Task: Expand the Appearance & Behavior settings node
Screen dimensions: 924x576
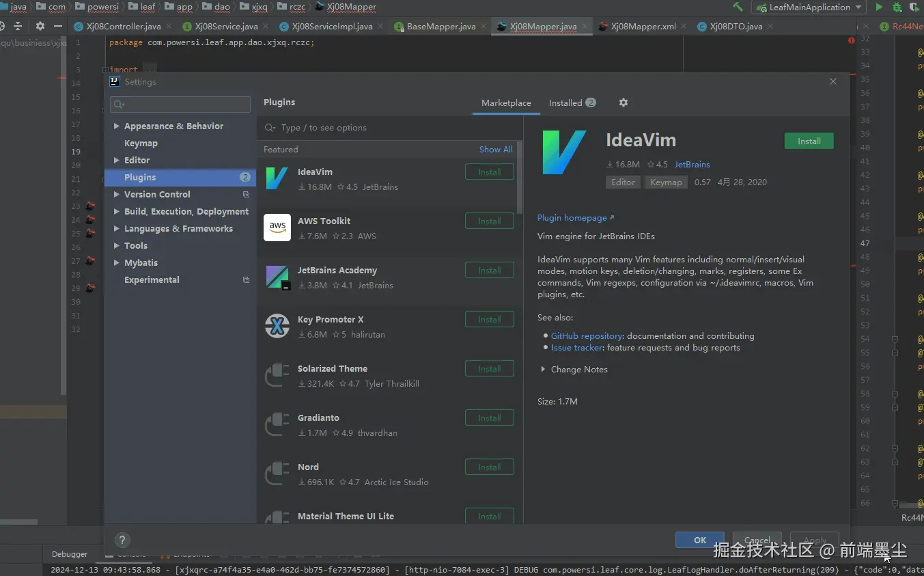Action: [x=117, y=126]
